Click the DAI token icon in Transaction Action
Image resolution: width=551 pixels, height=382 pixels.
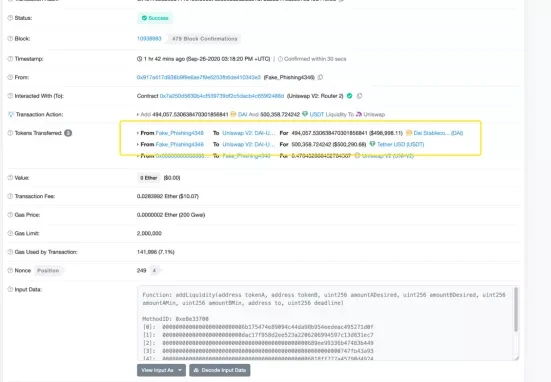click(x=233, y=114)
